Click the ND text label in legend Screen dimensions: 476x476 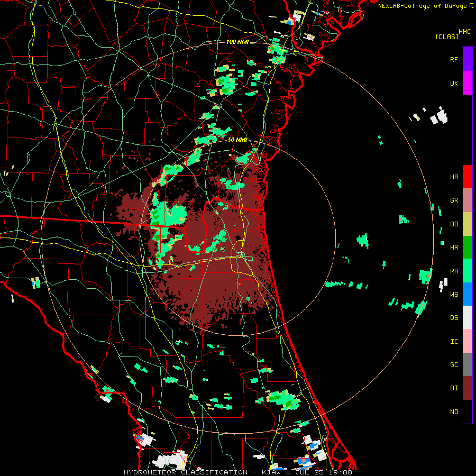tap(454, 412)
